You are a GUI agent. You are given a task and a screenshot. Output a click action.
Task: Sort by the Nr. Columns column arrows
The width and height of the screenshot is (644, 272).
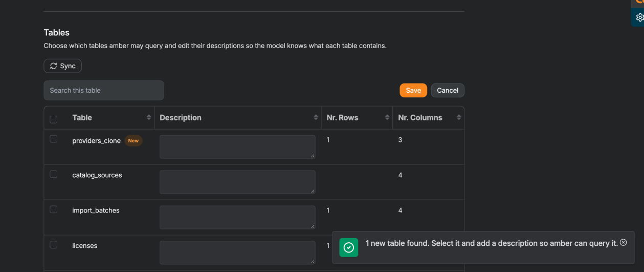(459, 117)
